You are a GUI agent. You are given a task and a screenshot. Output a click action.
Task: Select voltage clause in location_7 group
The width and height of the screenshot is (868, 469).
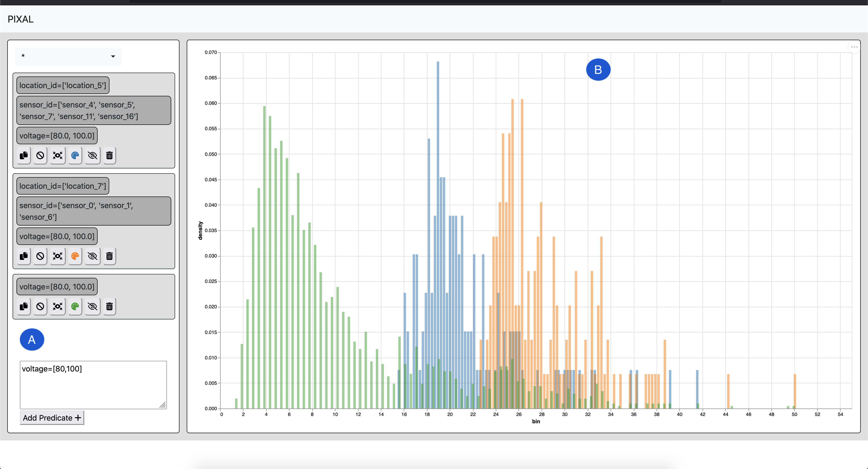pos(57,236)
